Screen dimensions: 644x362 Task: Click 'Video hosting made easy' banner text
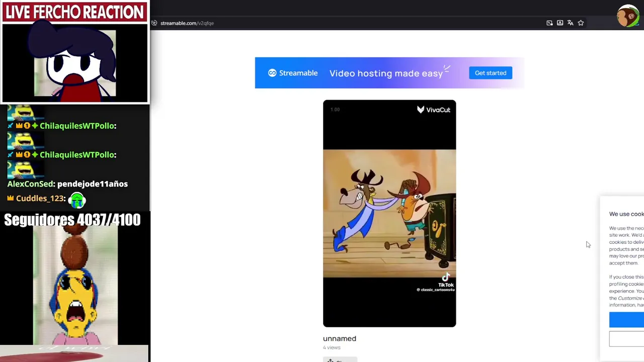pyautogui.click(x=386, y=73)
